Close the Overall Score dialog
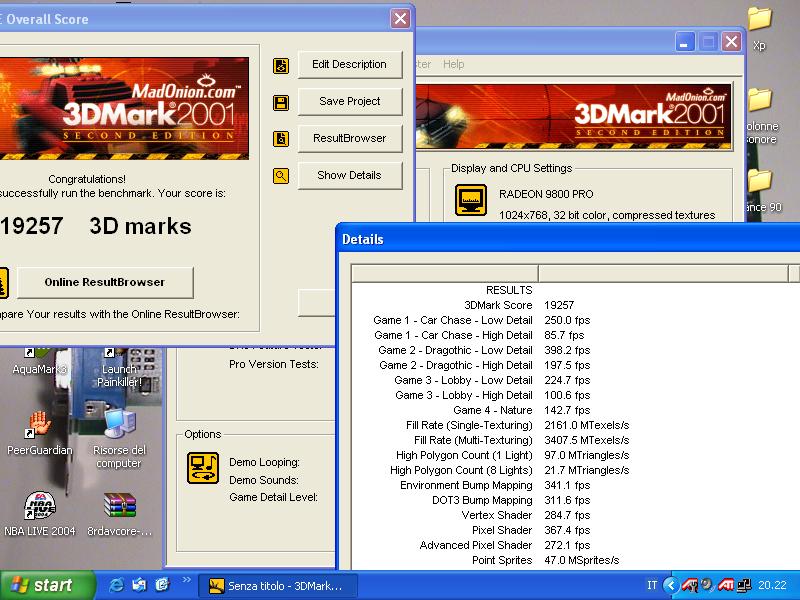Viewport: 800px width, 600px height. pos(401,19)
